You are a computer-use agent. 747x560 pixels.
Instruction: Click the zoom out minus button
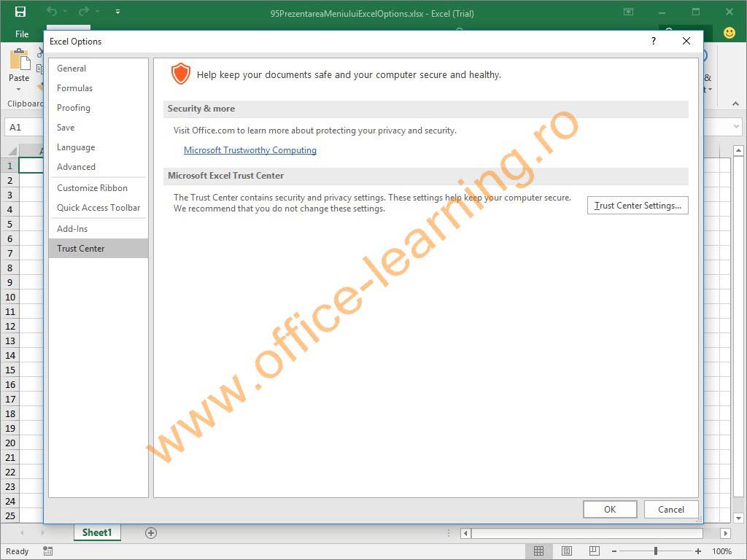tap(614, 551)
